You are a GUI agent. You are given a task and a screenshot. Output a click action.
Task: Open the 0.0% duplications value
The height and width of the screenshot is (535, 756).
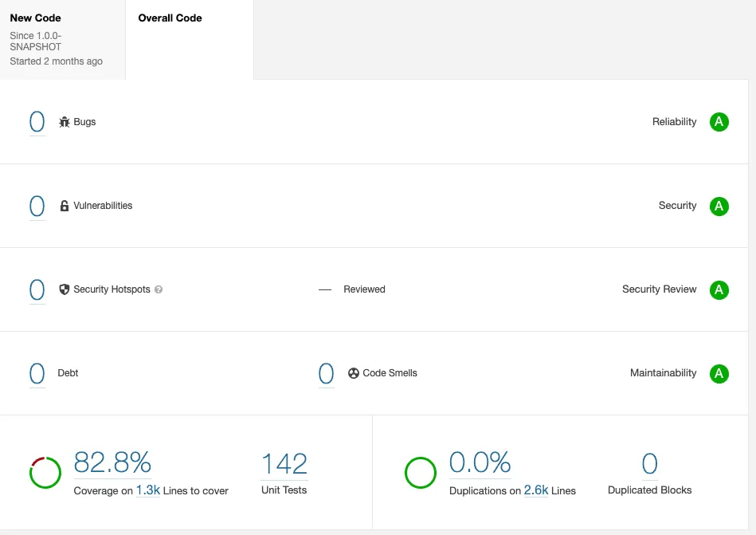[480, 462]
